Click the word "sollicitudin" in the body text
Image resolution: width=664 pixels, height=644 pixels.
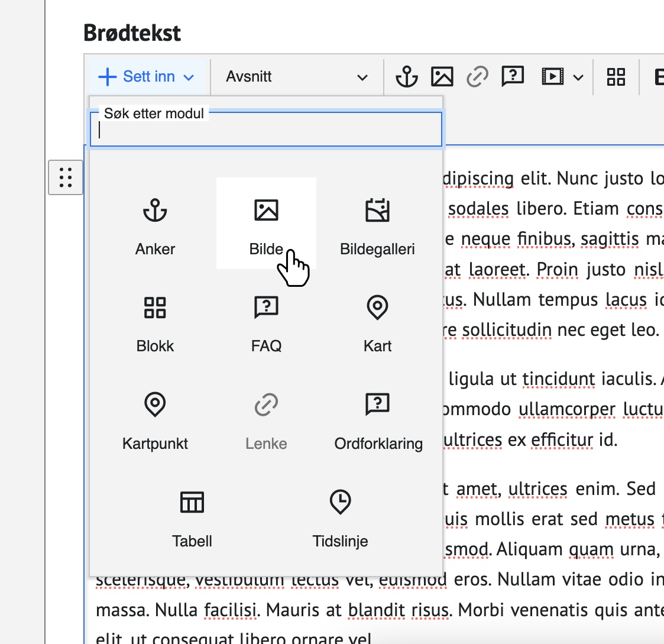(507, 330)
